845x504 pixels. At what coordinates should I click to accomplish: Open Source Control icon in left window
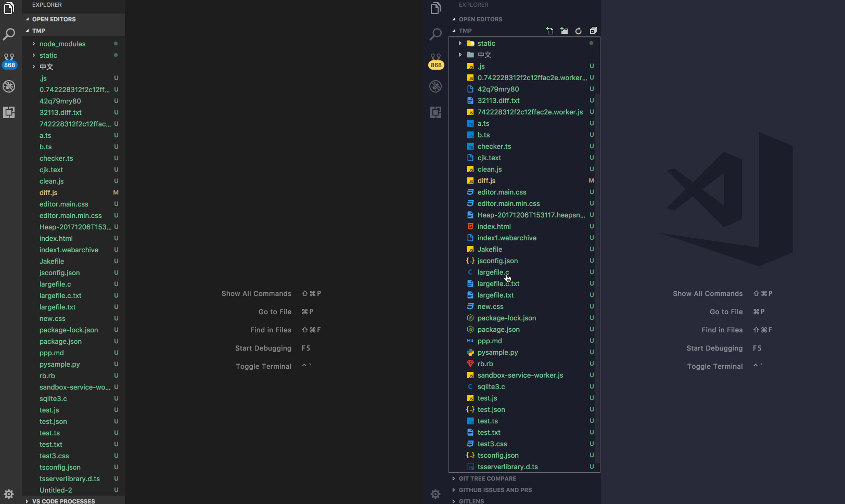click(x=9, y=61)
